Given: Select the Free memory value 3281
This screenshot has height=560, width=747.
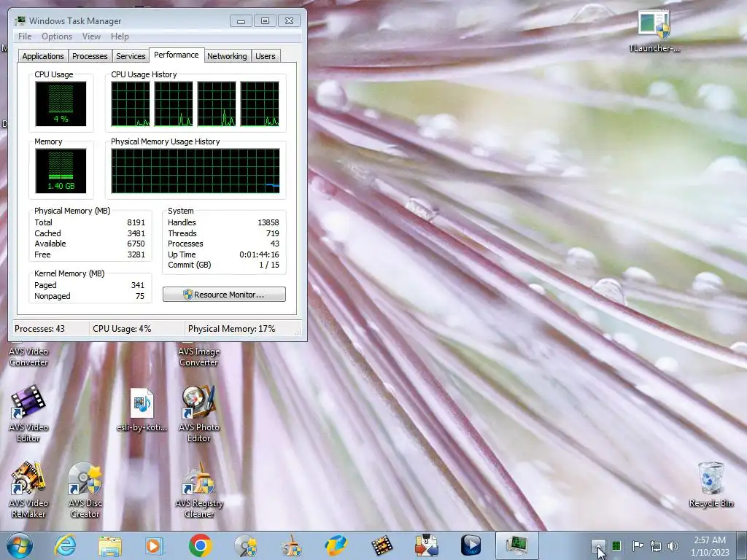Looking at the screenshot, I should coord(136,254).
